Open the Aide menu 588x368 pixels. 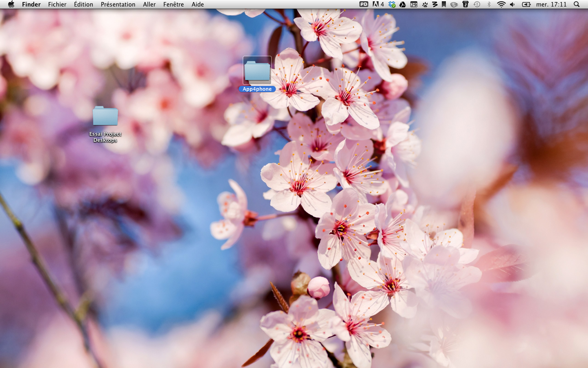coord(198,4)
